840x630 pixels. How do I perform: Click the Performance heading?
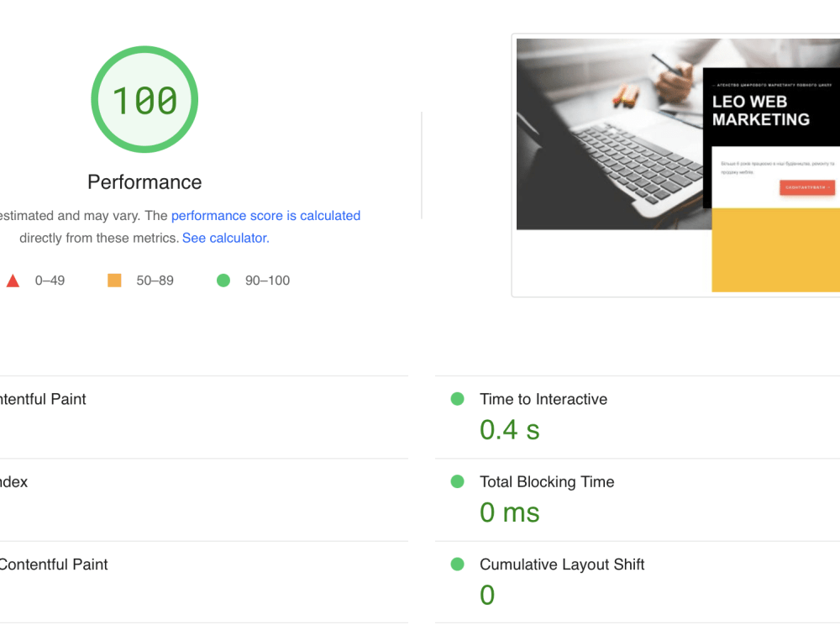tap(144, 182)
